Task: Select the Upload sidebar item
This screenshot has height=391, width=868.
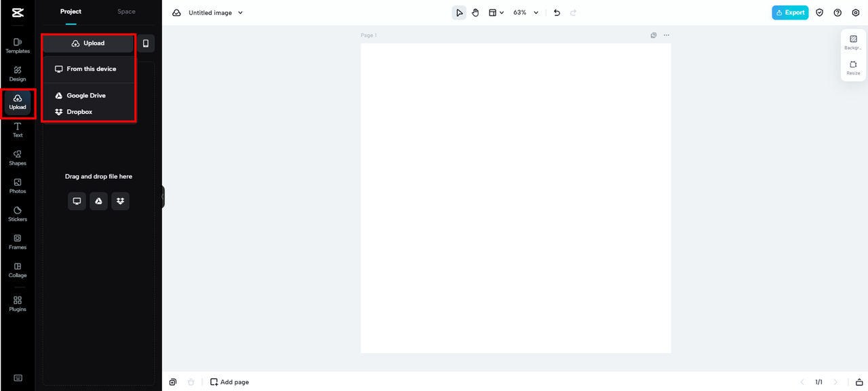Action: point(18,102)
